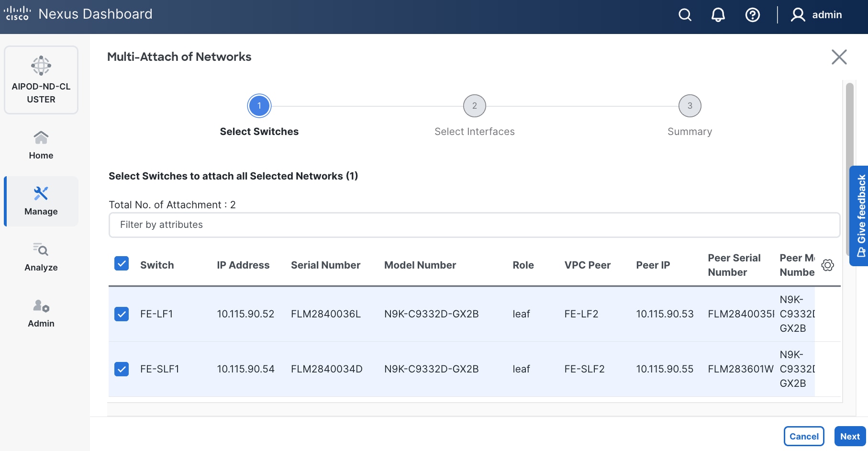Open the search icon in header
This screenshot has height=451, width=868.
point(685,15)
